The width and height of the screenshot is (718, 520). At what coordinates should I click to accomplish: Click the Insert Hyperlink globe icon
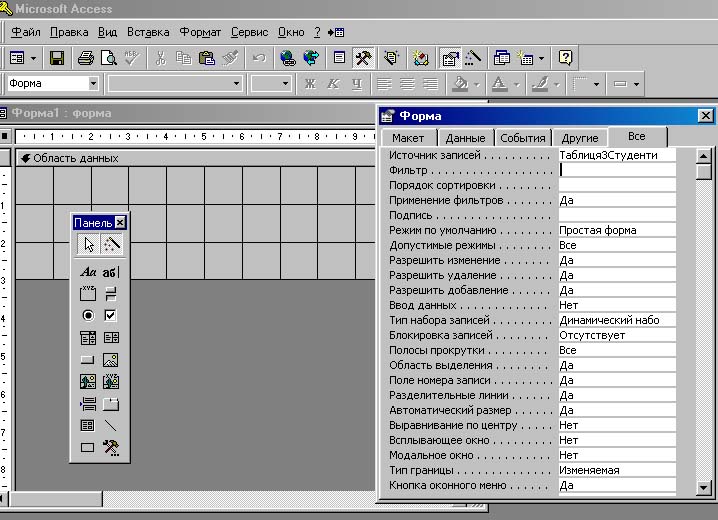[288, 58]
